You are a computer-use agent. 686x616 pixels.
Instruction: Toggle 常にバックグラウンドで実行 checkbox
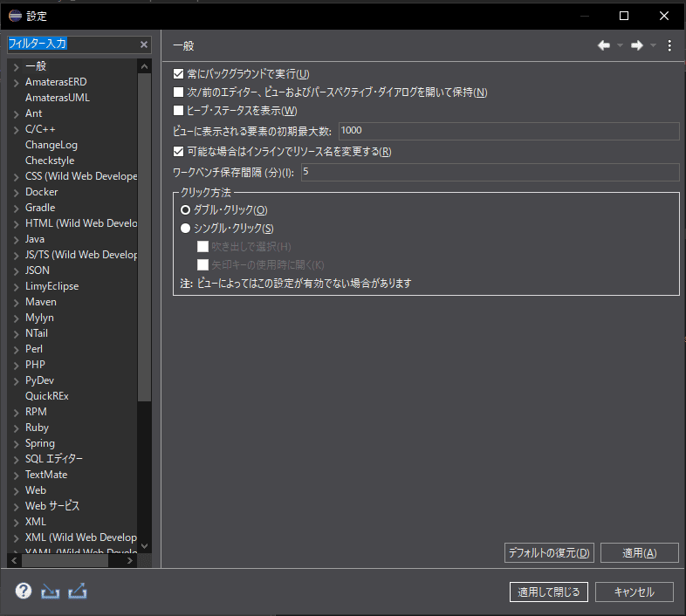pyautogui.click(x=179, y=74)
